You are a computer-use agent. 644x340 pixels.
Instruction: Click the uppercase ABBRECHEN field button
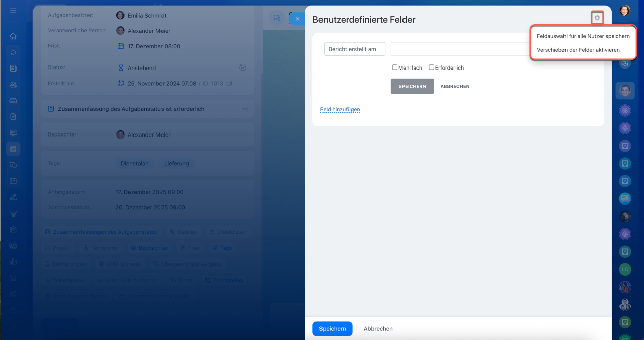(x=455, y=86)
